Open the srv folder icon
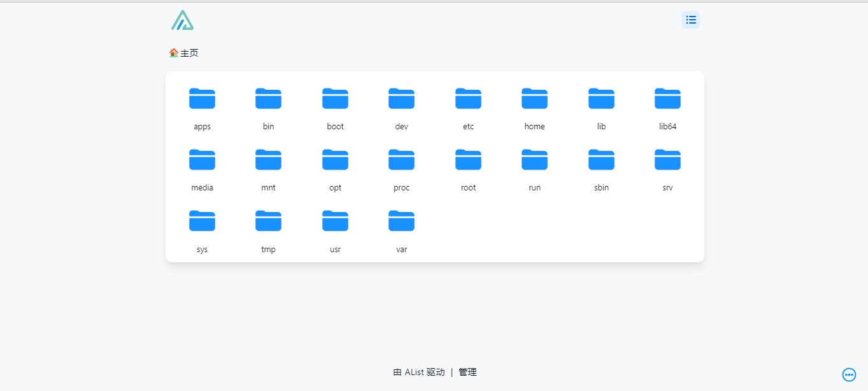 (668, 160)
